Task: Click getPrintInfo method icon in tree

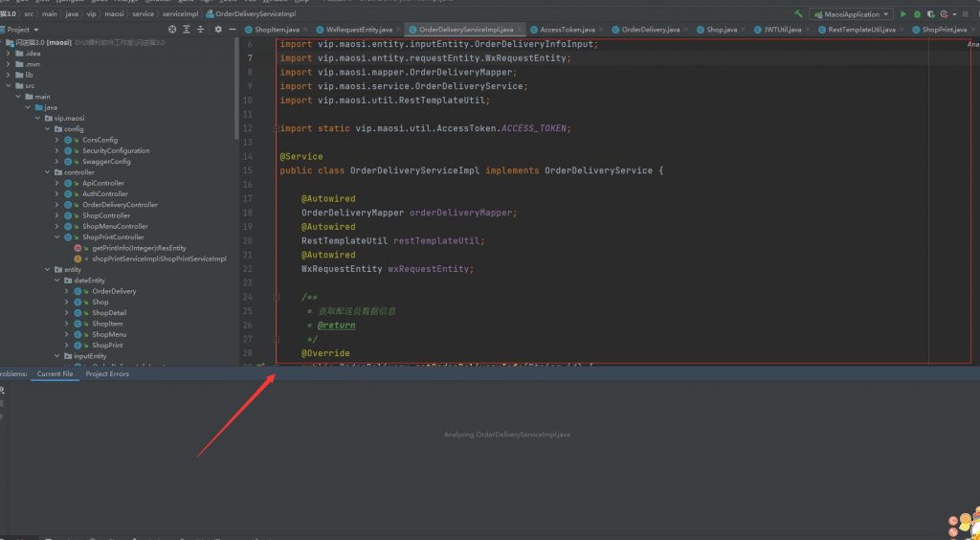Action: pos(78,248)
